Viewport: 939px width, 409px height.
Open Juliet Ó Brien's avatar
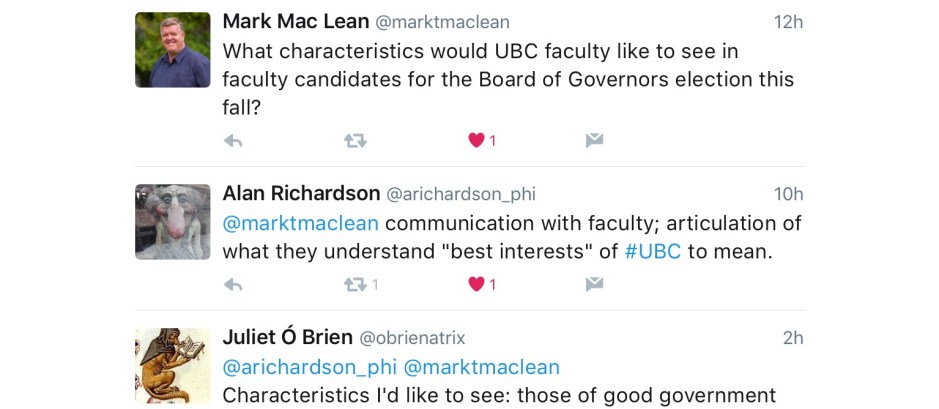point(173,365)
